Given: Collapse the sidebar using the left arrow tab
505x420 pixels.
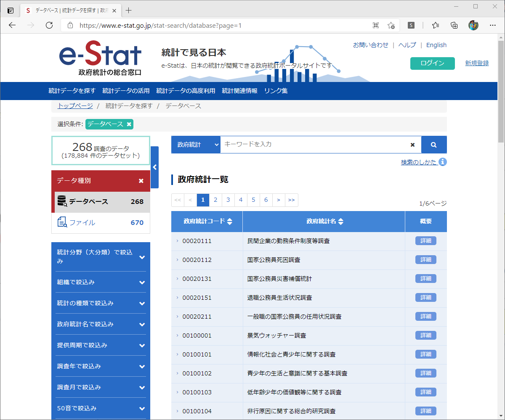Looking at the screenshot, I should click(x=154, y=166).
